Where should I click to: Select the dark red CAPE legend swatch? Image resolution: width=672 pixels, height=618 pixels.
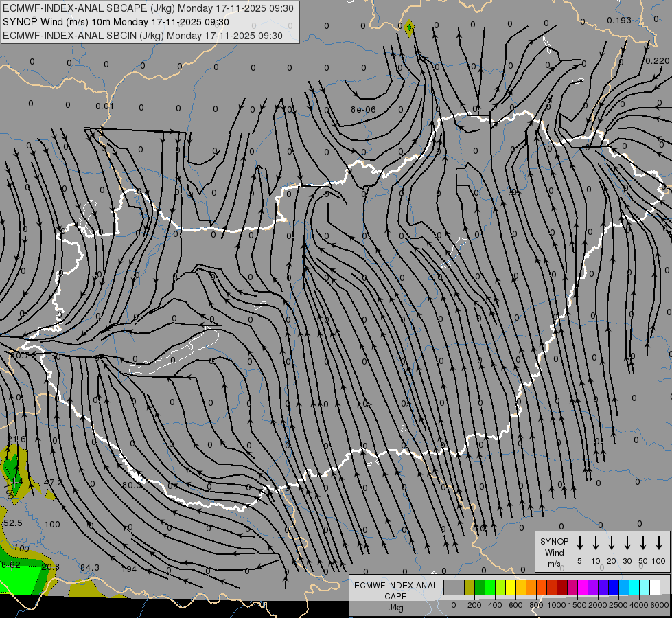coord(562,587)
